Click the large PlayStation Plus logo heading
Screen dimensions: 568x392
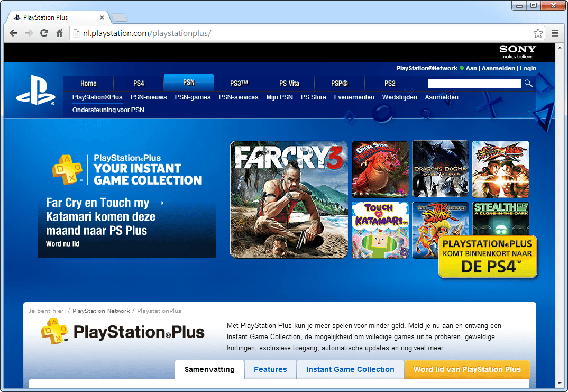(123, 332)
